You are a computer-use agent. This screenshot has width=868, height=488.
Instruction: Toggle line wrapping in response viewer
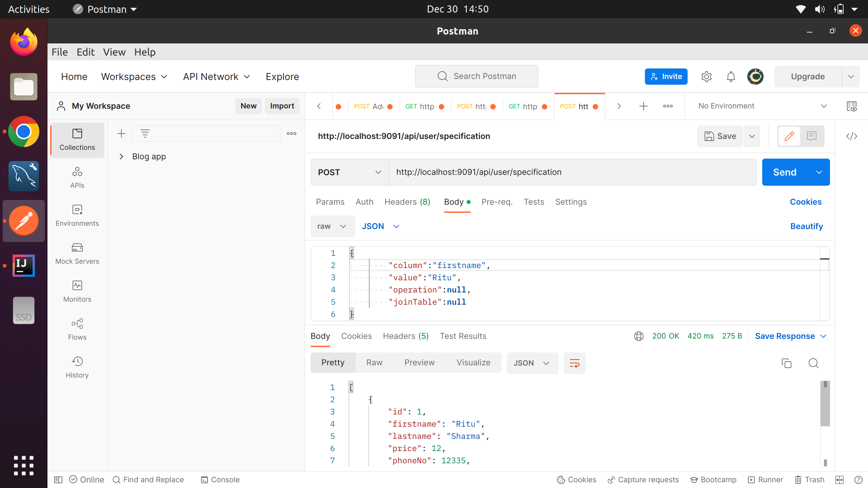pyautogui.click(x=574, y=363)
